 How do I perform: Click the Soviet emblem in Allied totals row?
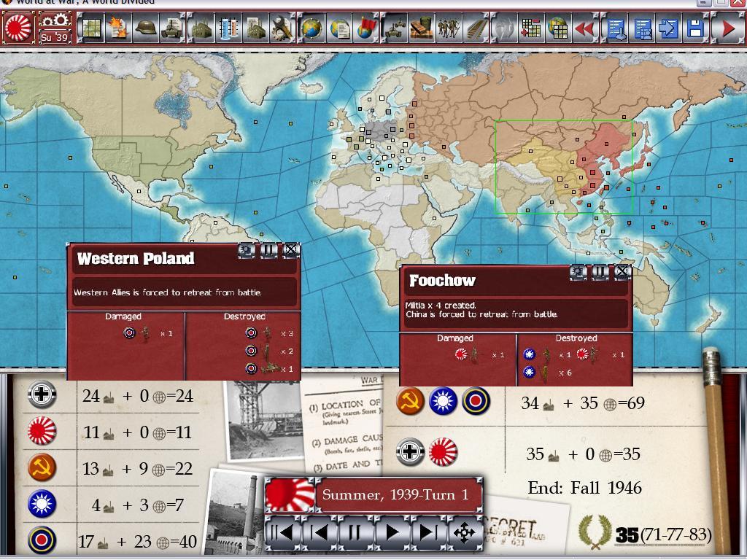(410, 401)
